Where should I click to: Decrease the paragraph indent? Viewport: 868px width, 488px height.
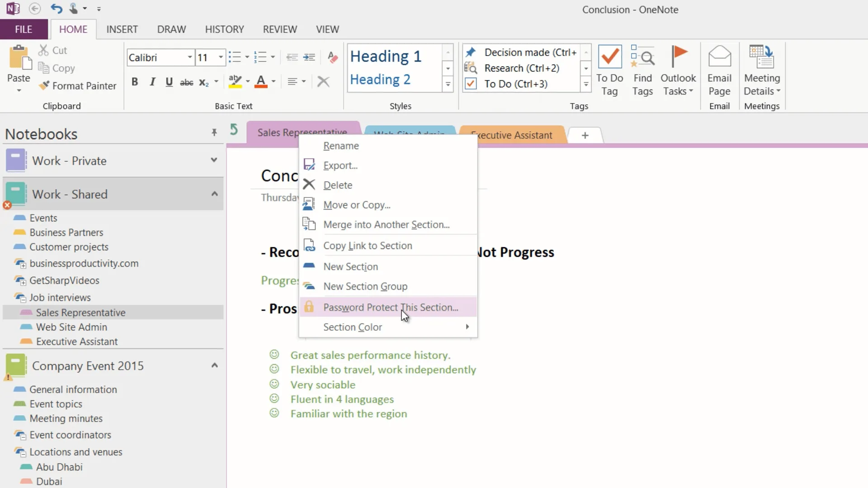coord(292,57)
